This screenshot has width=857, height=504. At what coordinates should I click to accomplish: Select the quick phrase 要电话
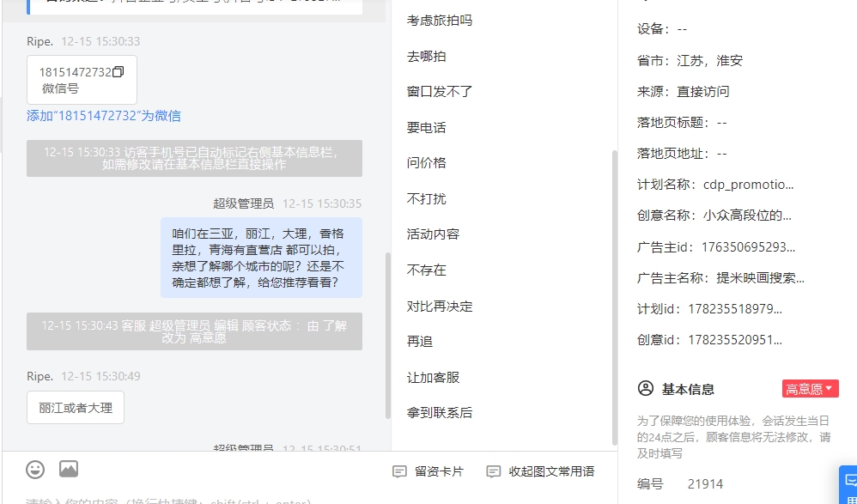click(426, 127)
